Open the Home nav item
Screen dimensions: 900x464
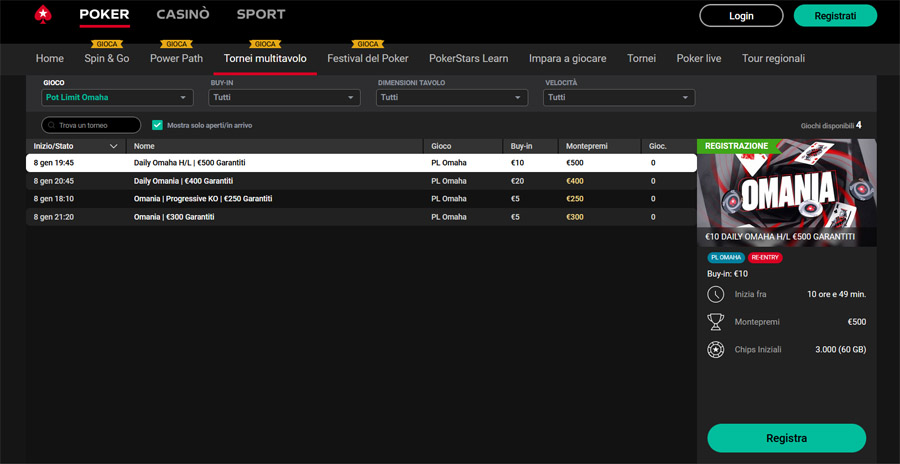pos(50,59)
